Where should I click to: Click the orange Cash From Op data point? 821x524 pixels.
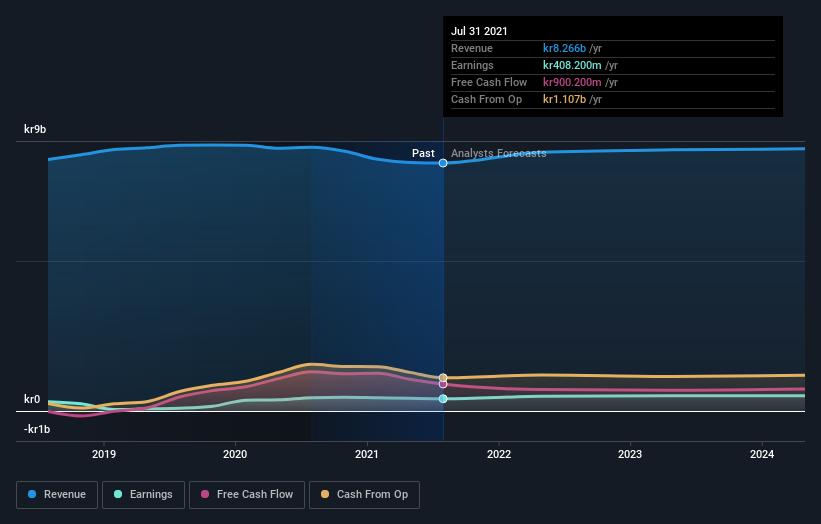pyautogui.click(x=443, y=377)
